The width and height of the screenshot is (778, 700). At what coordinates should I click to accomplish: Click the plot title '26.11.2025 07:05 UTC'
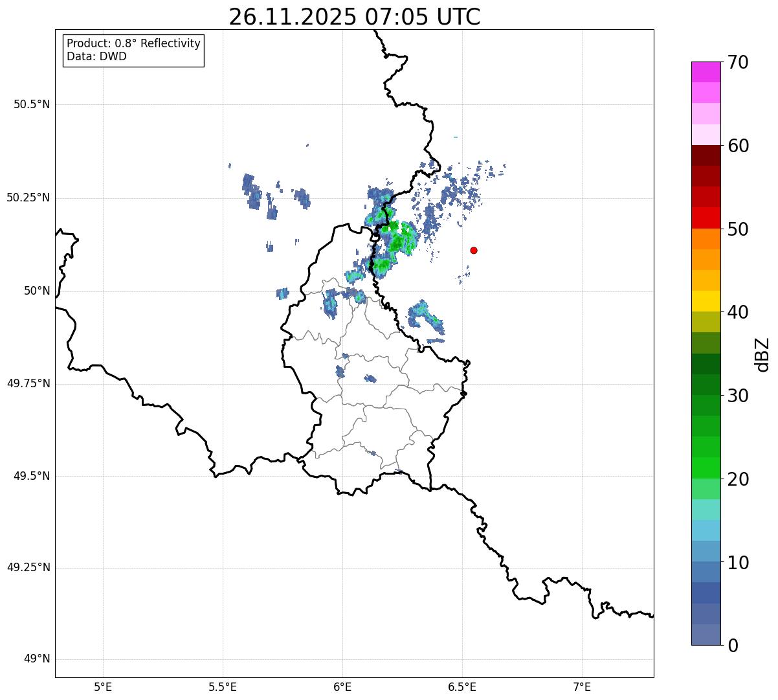(x=355, y=17)
